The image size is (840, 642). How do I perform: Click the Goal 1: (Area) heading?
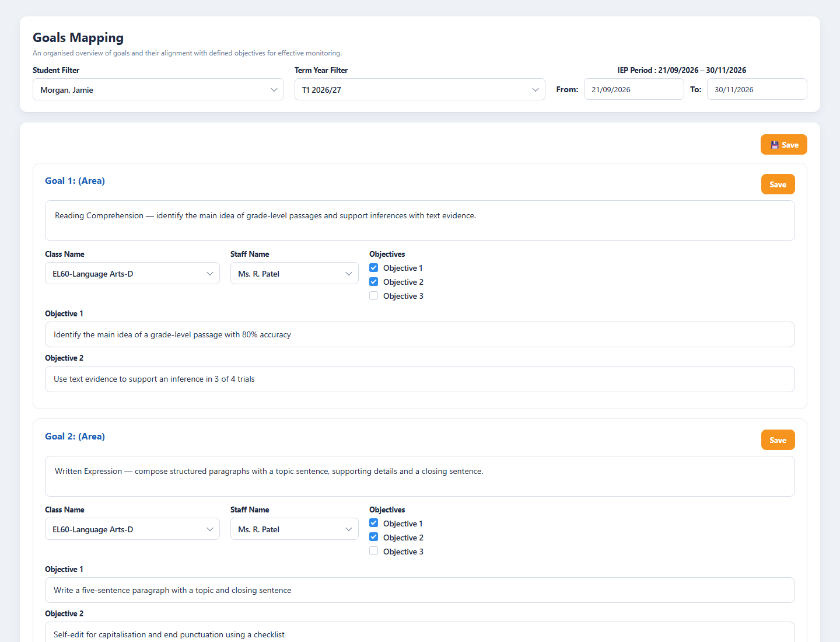(x=75, y=181)
